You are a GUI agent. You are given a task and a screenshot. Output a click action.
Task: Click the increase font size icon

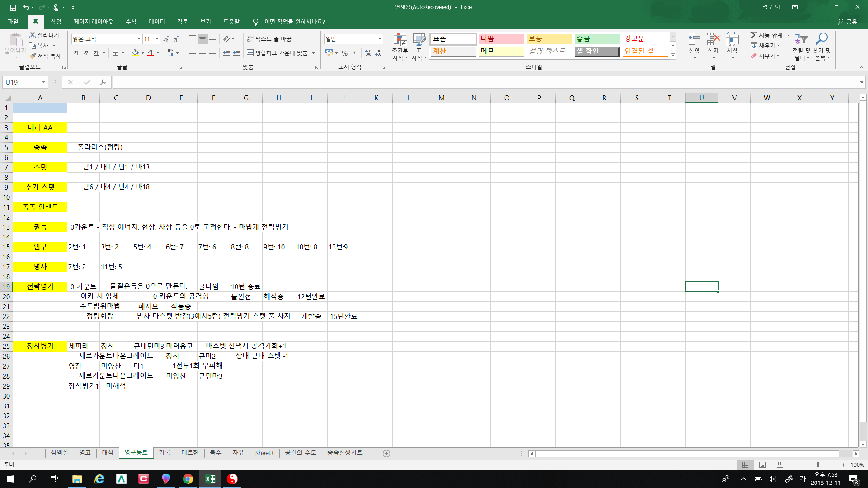click(x=166, y=39)
